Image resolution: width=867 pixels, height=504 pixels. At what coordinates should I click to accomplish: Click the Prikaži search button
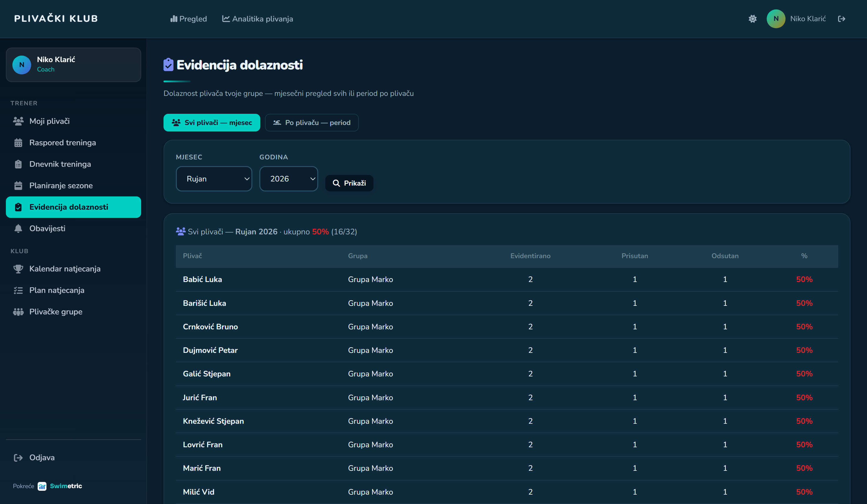click(x=349, y=183)
